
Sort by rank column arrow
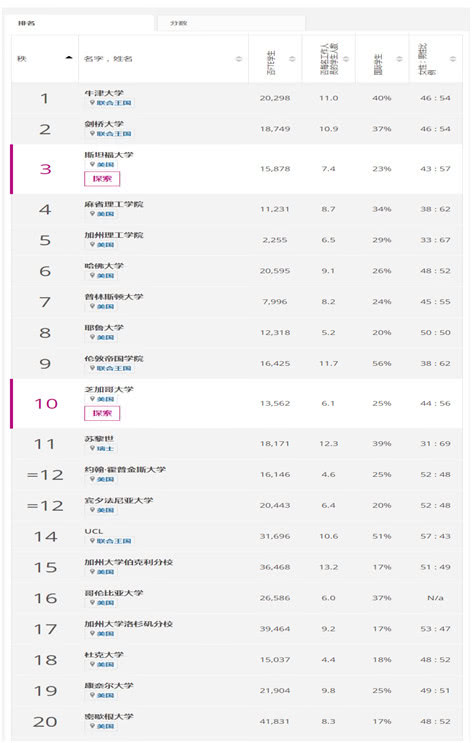pyautogui.click(x=69, y=58)
